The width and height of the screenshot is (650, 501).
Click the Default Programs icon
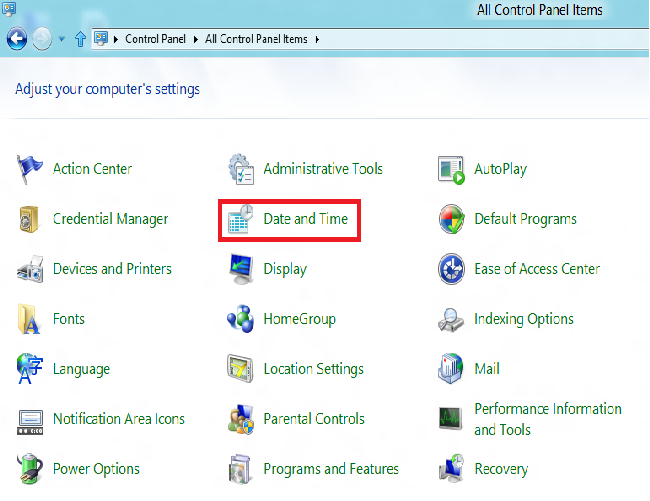pos(451,219)
